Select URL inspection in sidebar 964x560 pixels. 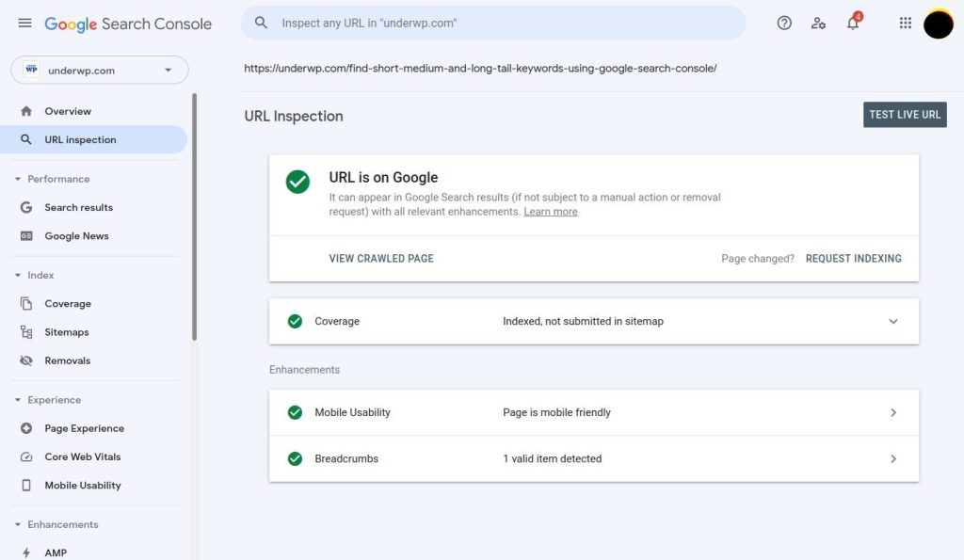[x=93, y=139]
